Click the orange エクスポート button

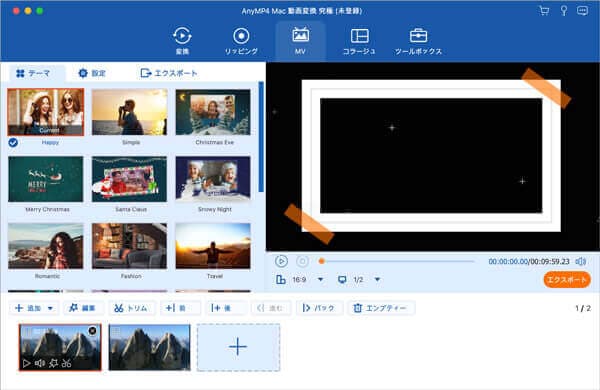pos(567,280)
